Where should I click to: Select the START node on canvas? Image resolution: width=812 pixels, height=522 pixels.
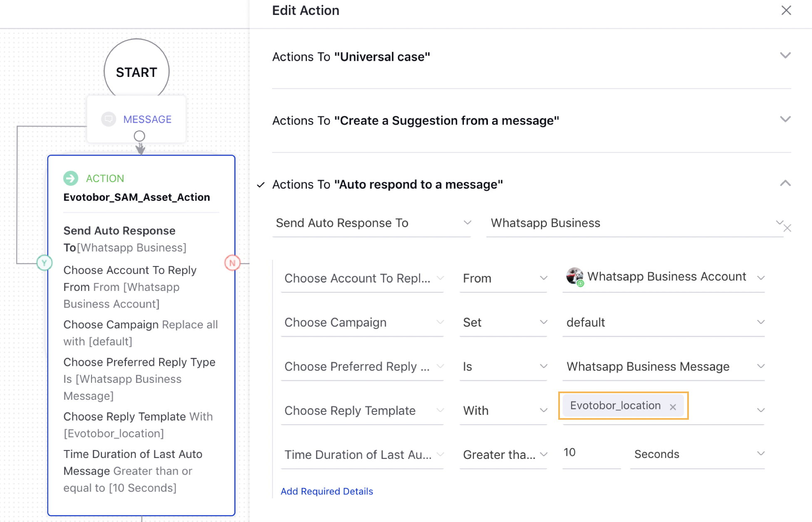136,71
